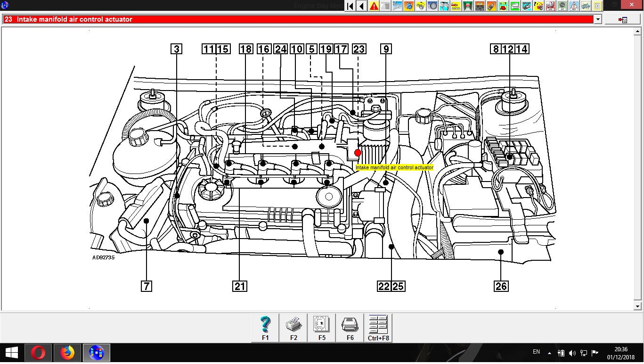
Task: Expand the component selection dropdown arrow
Action: (598, 19)
